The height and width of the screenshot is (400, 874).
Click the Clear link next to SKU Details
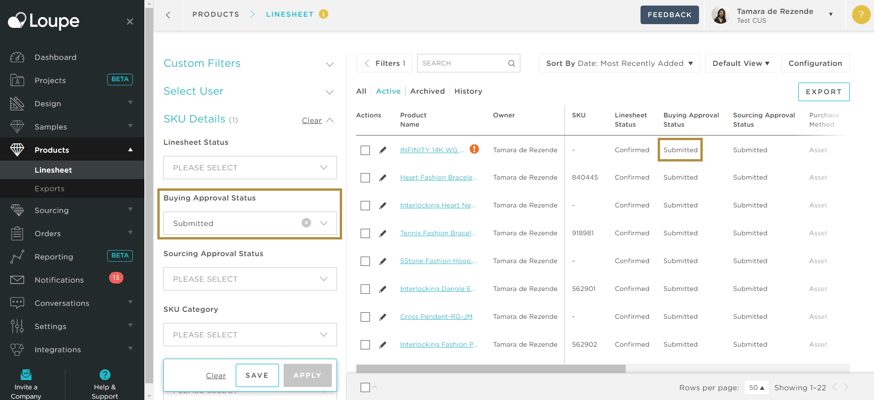[312, 120]
